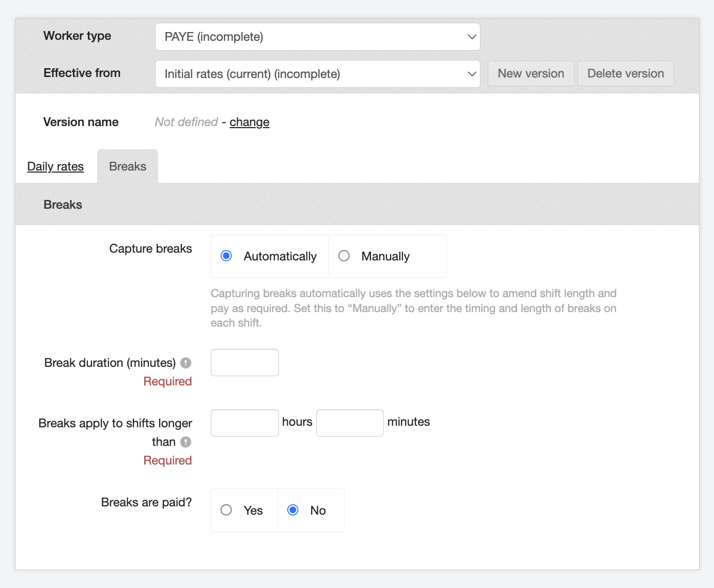This screenshot has height=588, width=714.
Task: Choose No for breaks are paid
Action: [293, 510]
